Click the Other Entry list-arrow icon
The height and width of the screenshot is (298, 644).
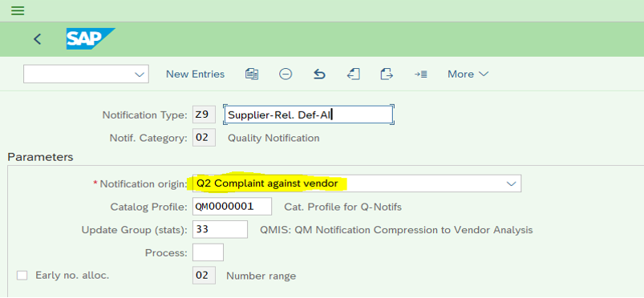point(420,74)
